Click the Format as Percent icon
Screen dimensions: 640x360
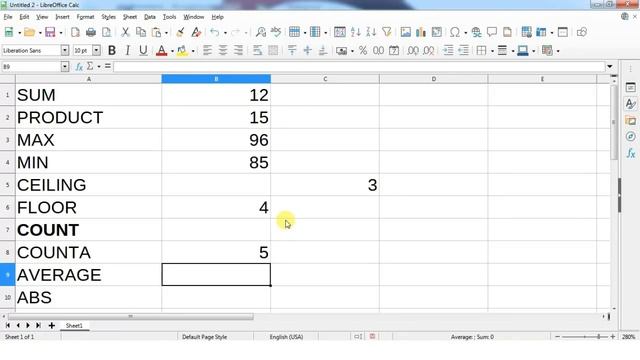click(363, 51)
